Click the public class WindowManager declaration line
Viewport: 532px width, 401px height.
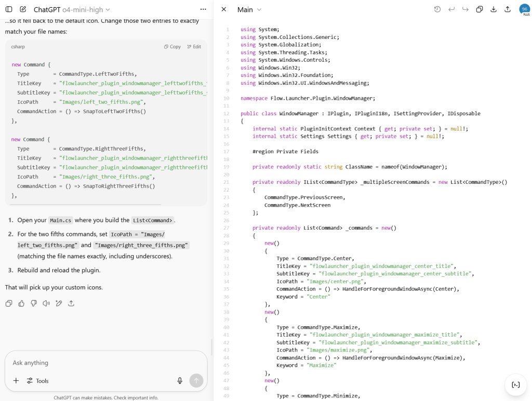[x=361, y=114]
